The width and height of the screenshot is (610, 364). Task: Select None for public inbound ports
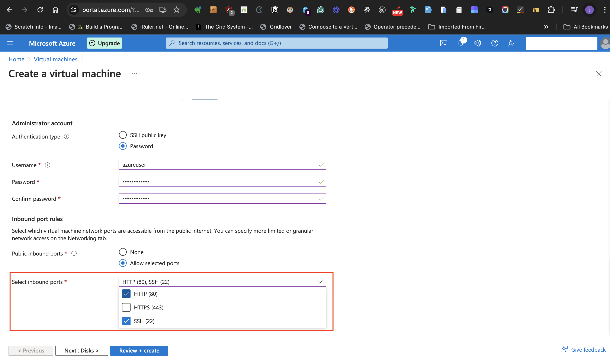tap(123, 252)
